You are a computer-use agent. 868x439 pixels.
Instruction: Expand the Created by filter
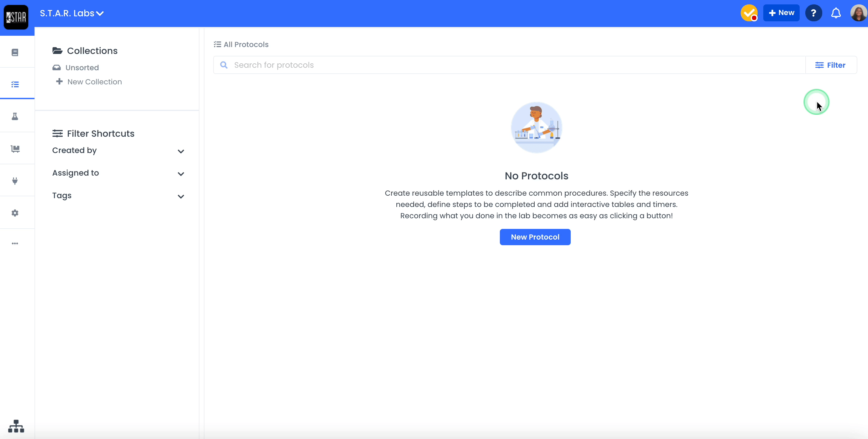tap(181, 151)
